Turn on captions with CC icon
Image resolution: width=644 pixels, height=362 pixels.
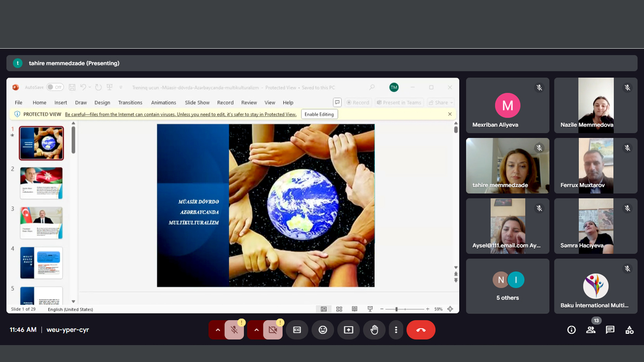coord(297,330)
